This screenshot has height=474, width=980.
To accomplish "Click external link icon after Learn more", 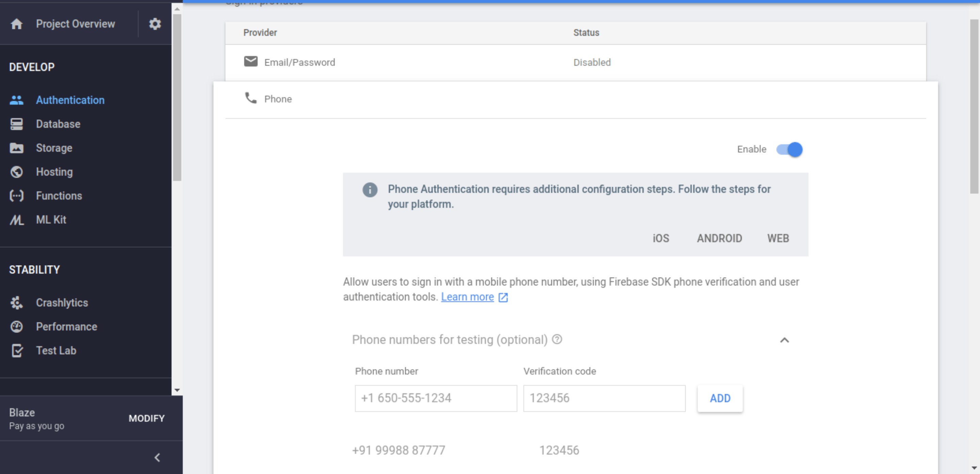I will point(503,297).
